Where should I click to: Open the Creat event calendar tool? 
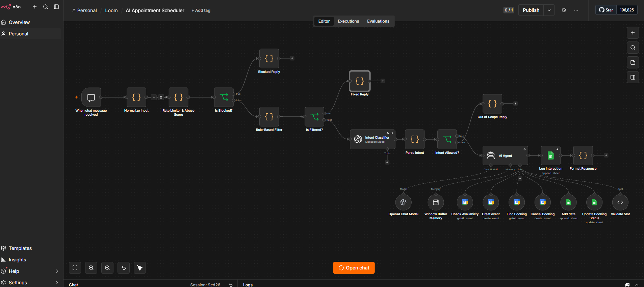[491, 202]
